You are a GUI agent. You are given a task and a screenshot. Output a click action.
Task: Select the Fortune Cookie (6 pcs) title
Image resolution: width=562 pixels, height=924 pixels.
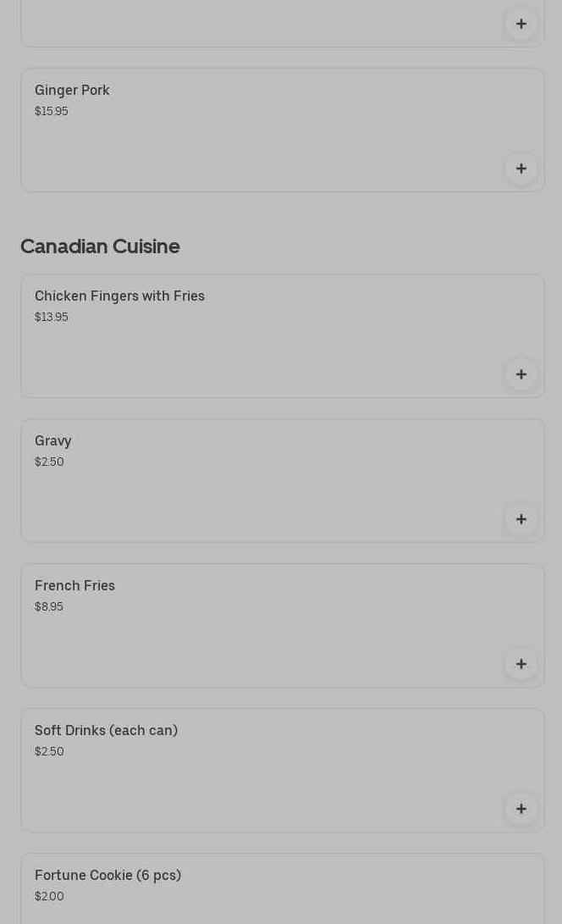pyautogui.click(x=107, y=876)
